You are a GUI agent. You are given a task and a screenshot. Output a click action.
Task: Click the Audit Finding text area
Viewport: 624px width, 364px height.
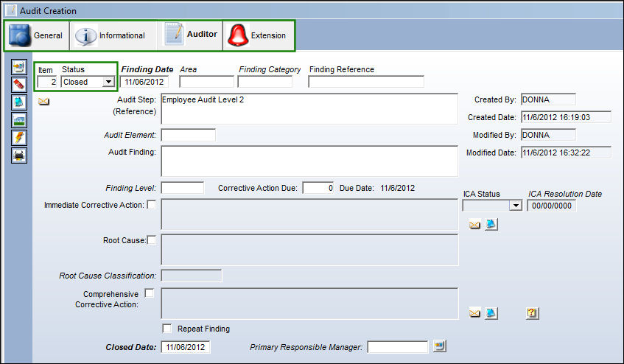[x=309, y=161]
